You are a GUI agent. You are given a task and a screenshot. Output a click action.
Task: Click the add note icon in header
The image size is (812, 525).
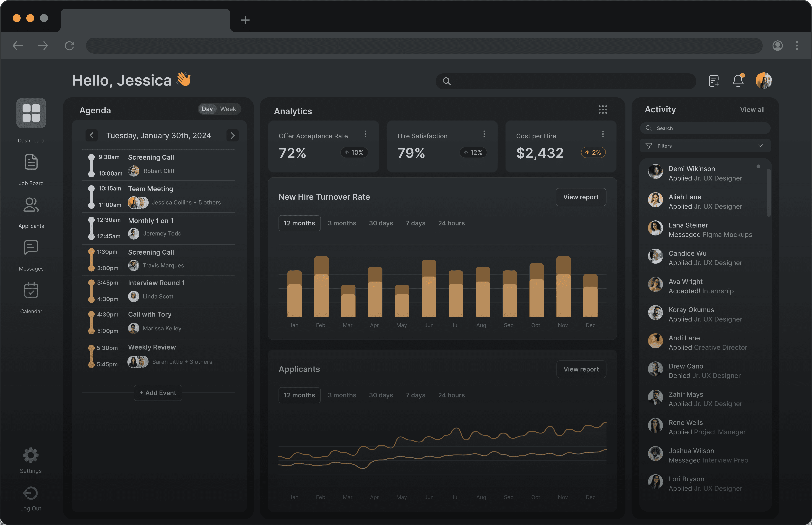coord(713,81)
